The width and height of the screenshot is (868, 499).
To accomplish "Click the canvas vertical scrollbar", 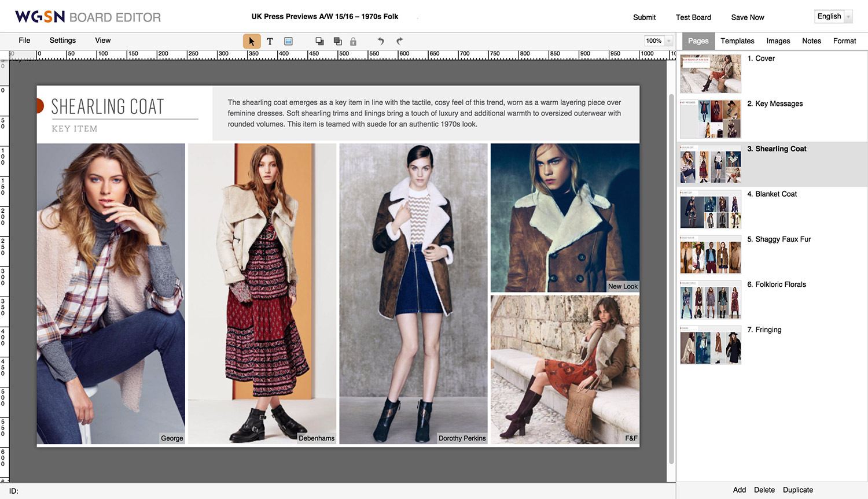I will [671, 278].
